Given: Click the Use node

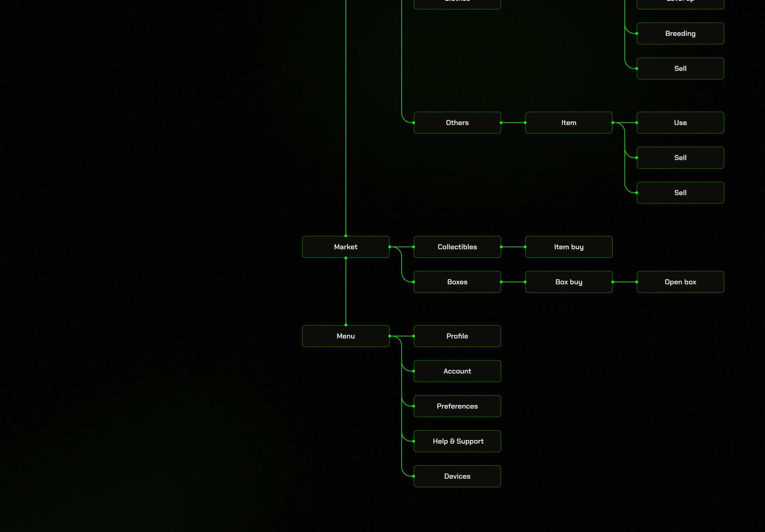Looking at the screenshot, I should pyautogui.click(x=680, y=123).
